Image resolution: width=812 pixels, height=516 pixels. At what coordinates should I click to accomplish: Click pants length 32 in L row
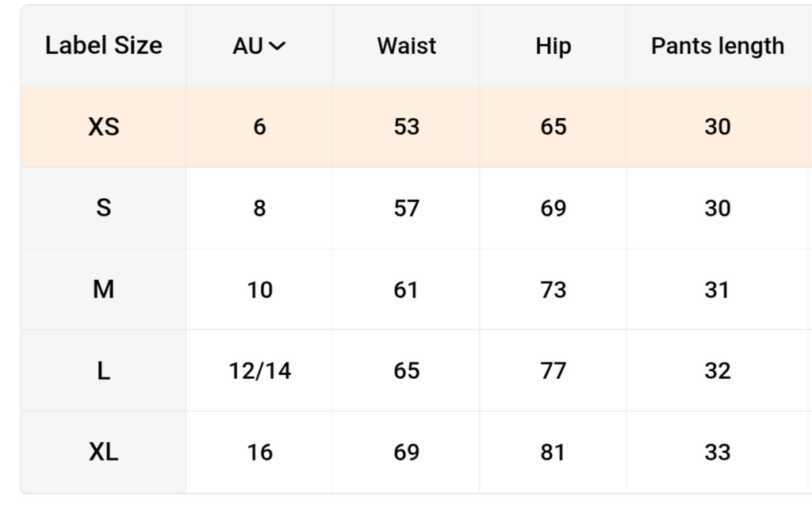point(718,371)
